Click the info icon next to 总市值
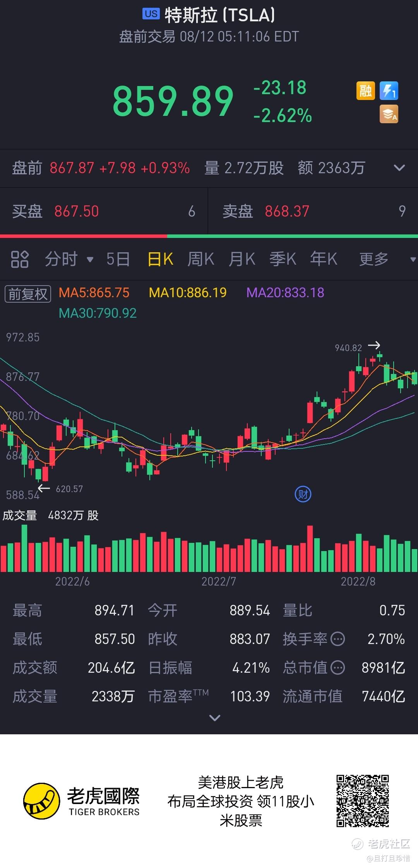 click(338, 668)
